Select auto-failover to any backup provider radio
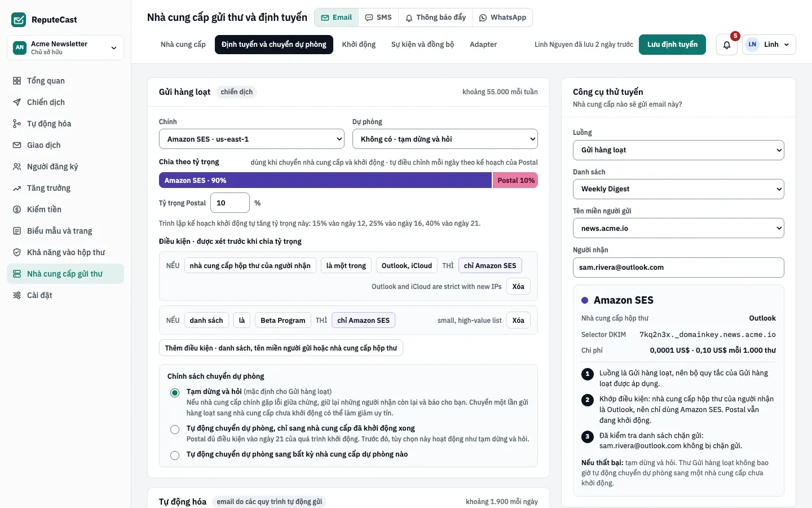Image resolution: width=812 pixels, height=508 pixels. [175, 456]
